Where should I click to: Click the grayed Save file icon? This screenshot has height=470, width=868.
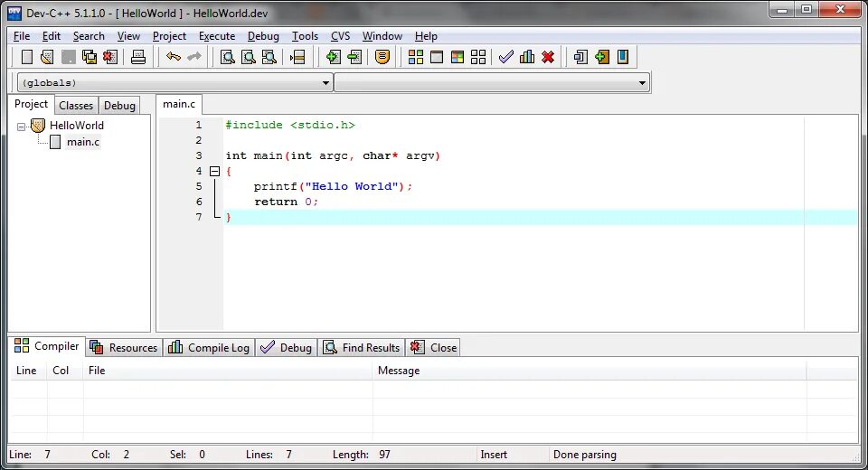point(69,57)
